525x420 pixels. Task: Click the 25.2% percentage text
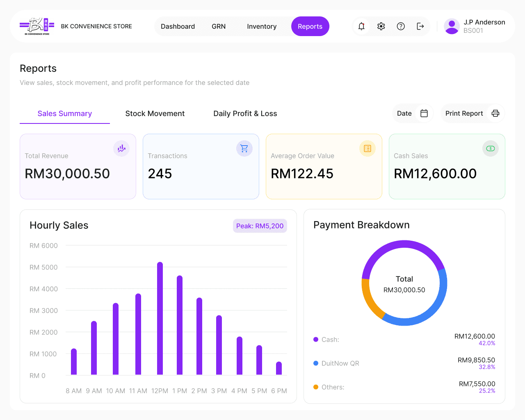487,391
